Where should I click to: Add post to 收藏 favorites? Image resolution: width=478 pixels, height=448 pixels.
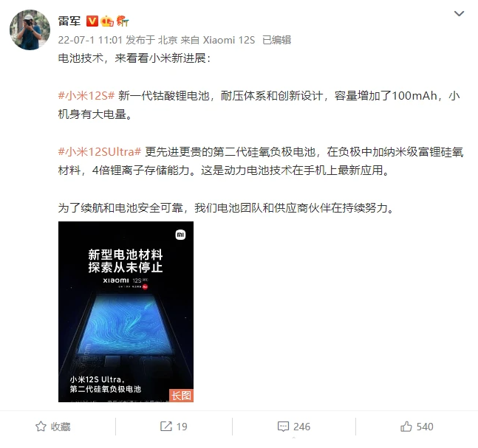53,427
